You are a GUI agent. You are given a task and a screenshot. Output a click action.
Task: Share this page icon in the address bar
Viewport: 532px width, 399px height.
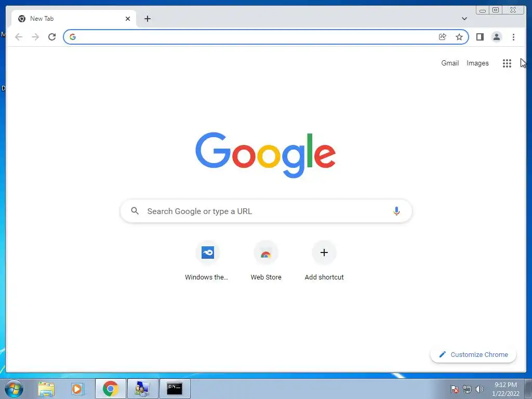coord(443,37)
